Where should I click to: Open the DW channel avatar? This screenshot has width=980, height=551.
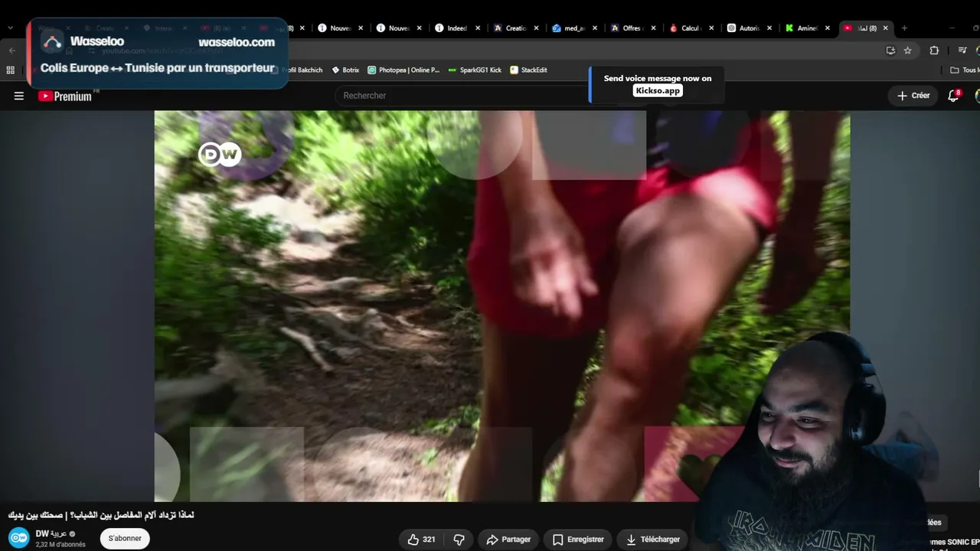19,538
